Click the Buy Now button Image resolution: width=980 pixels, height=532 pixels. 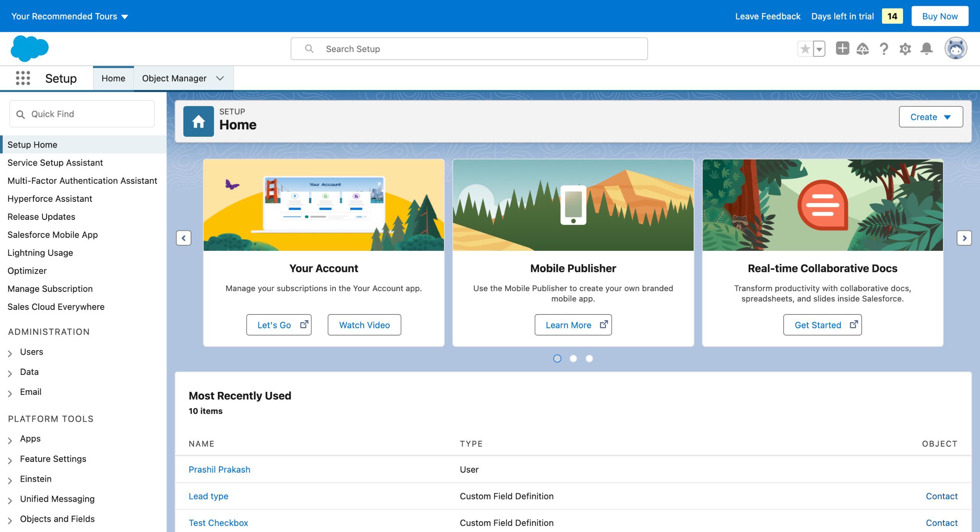click(x=940, y=16)
